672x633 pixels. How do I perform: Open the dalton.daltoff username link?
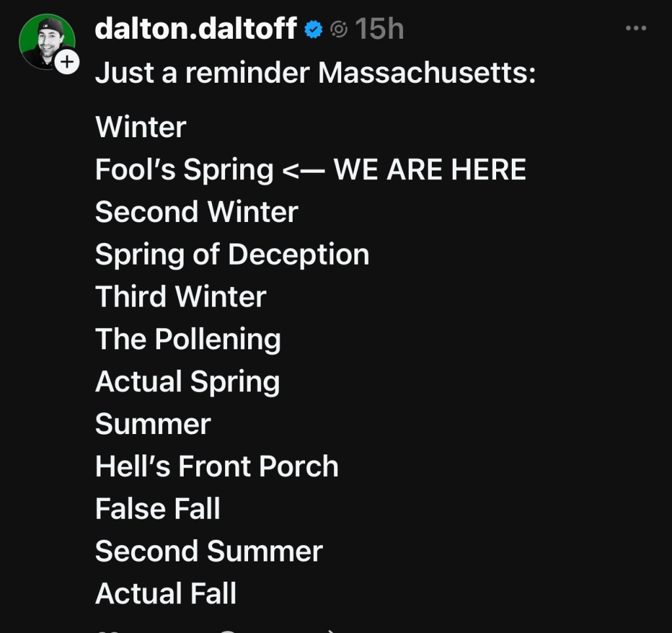(x=196, y=29)
